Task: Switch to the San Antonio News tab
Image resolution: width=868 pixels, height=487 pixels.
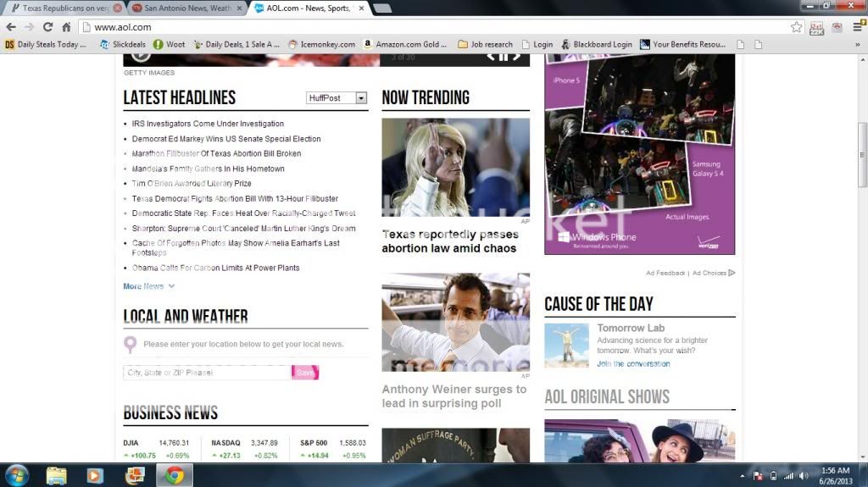Action: [181, 8]
